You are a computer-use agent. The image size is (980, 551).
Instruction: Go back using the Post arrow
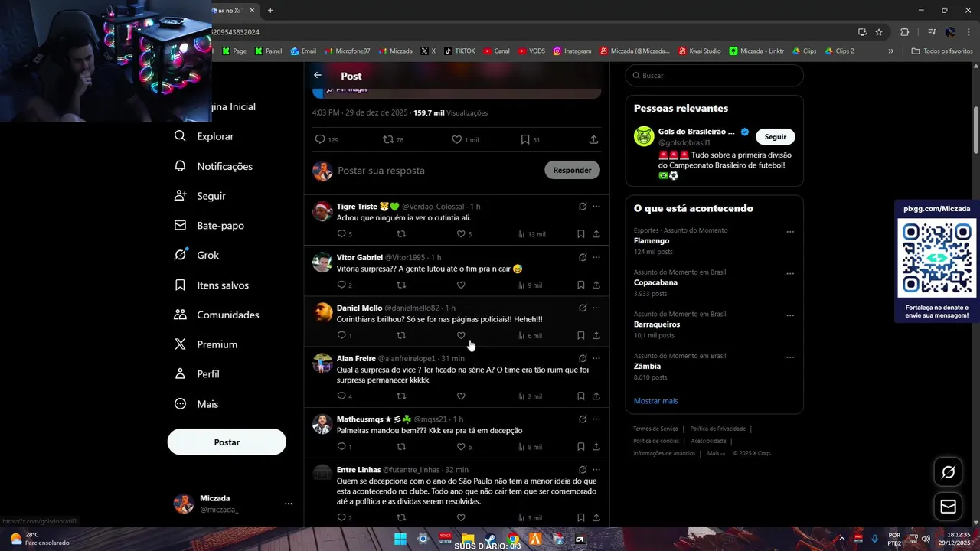coord(318,76)
